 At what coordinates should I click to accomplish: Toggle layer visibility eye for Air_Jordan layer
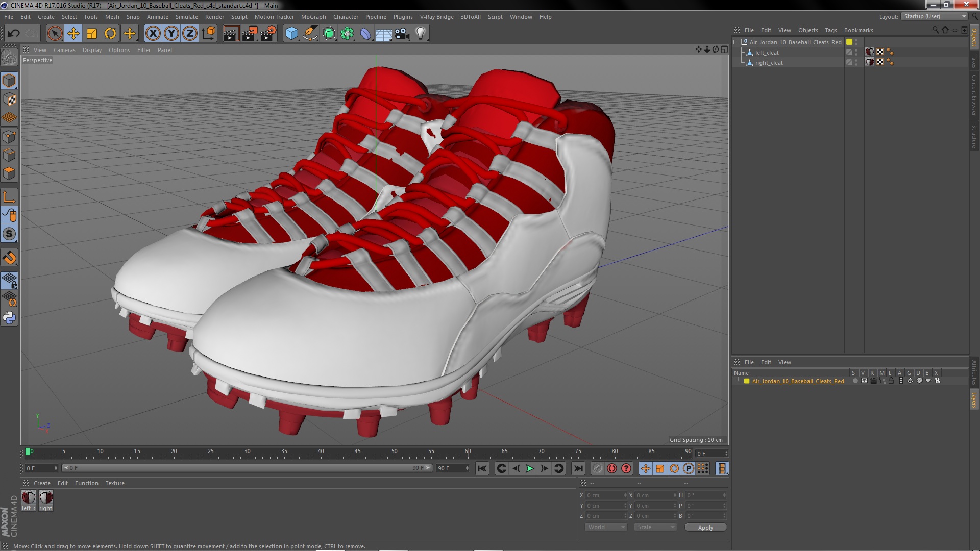[x=864, y=381]
